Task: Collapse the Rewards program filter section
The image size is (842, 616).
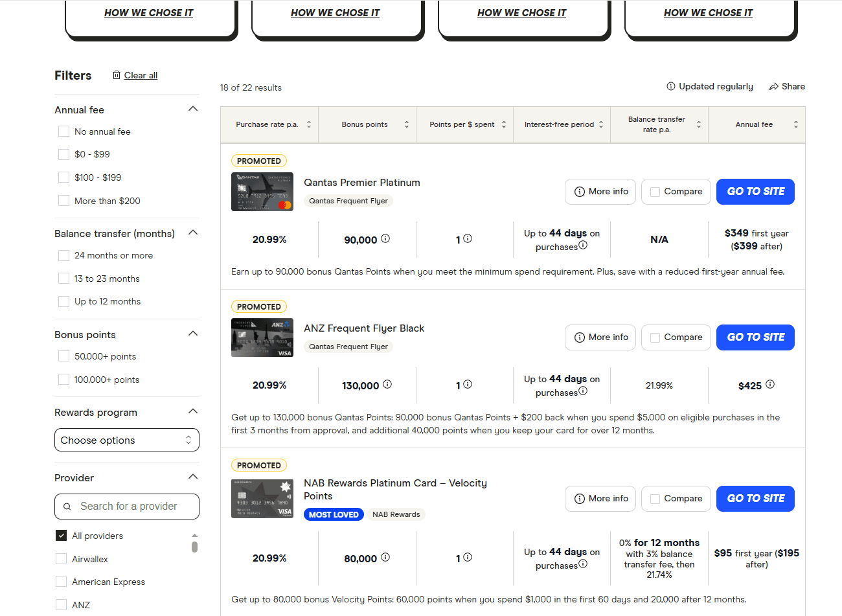Action: click(x=192, y=411)
